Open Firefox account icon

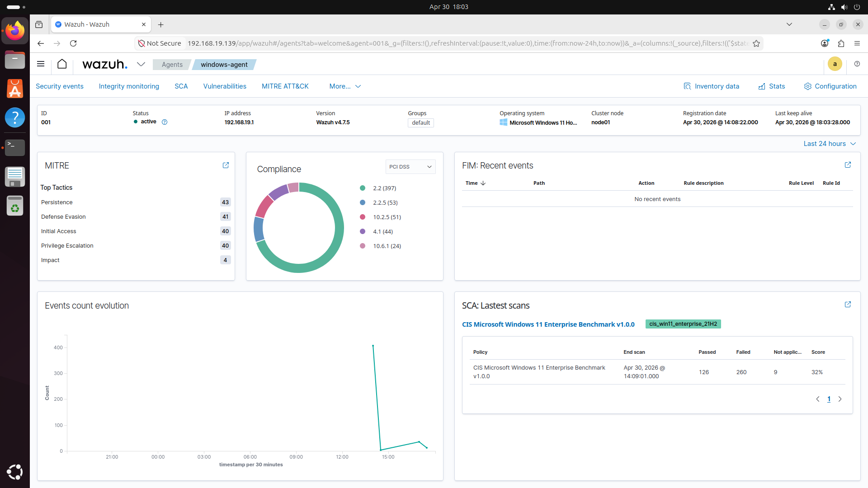(825, 43)
